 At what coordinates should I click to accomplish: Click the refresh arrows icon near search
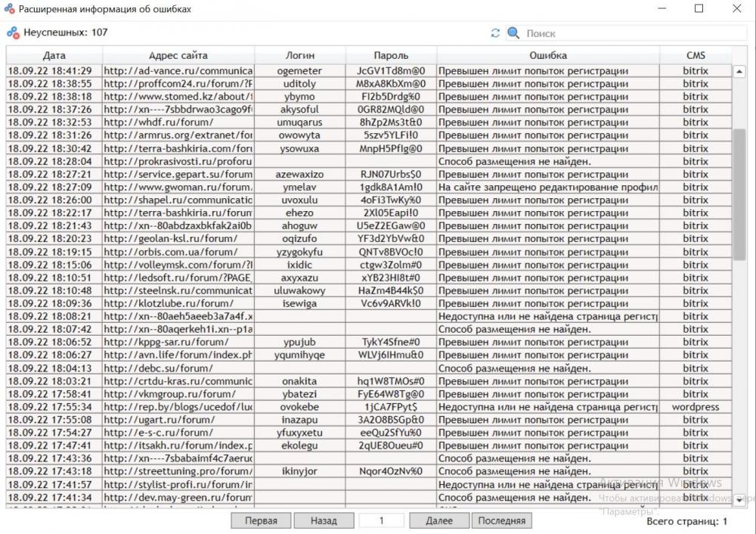tap(495, 33)
